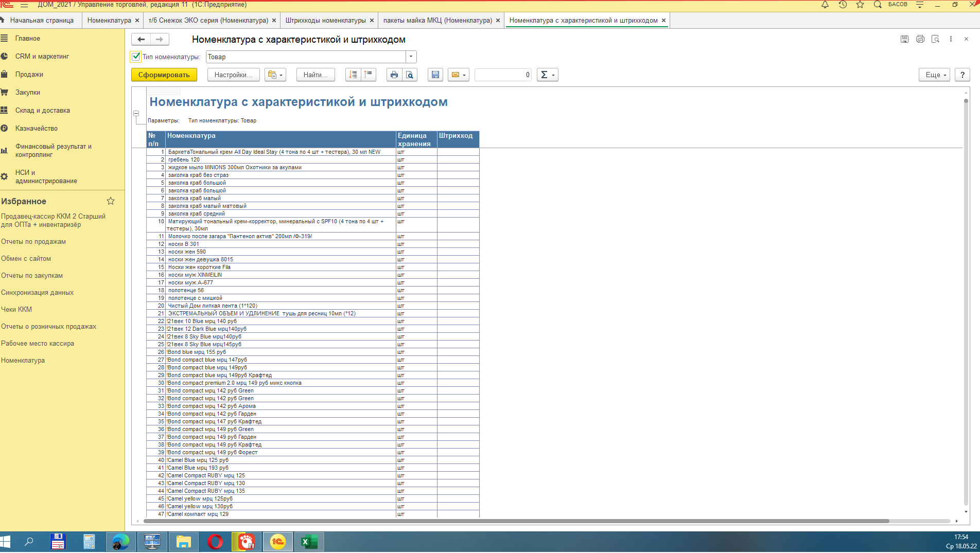Open Opera browser in taskbar
The width and height of the screenshot is (980, 553).
(215, 542)
